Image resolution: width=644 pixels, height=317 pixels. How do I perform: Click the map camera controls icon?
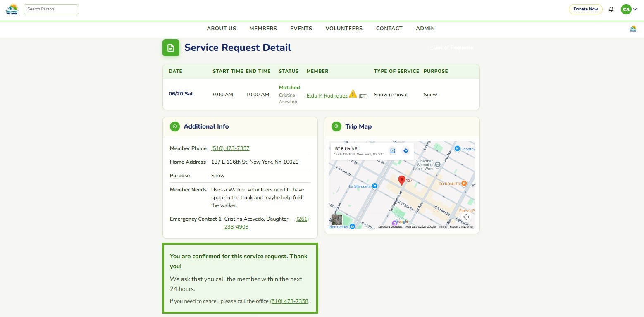(466, 217)
